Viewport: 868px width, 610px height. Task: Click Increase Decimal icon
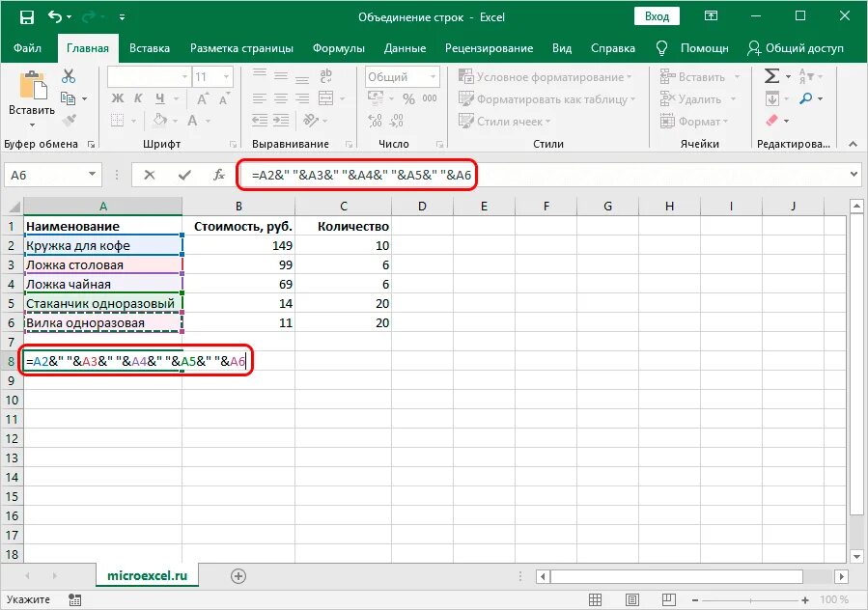coord(375,120)
